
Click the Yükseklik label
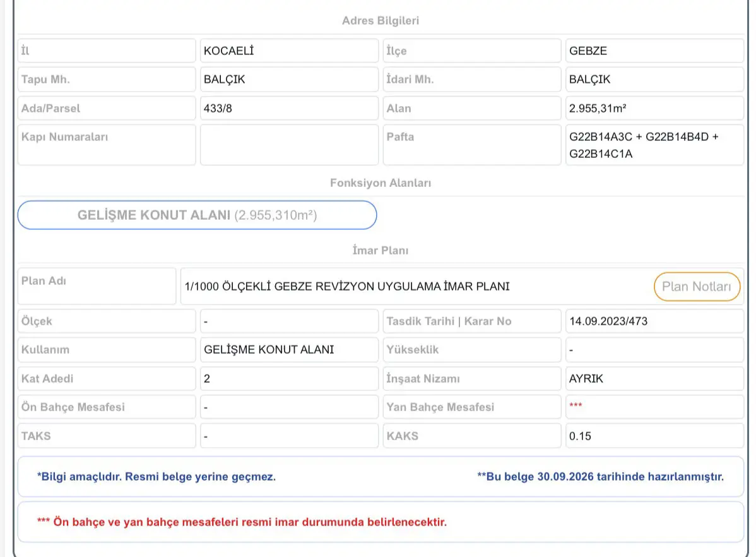413,349
